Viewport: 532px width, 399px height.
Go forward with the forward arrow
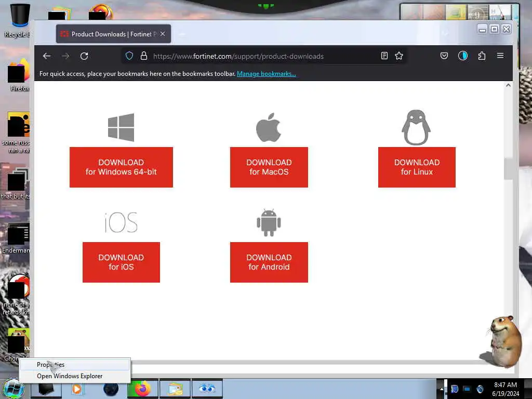tap(66, 56)
